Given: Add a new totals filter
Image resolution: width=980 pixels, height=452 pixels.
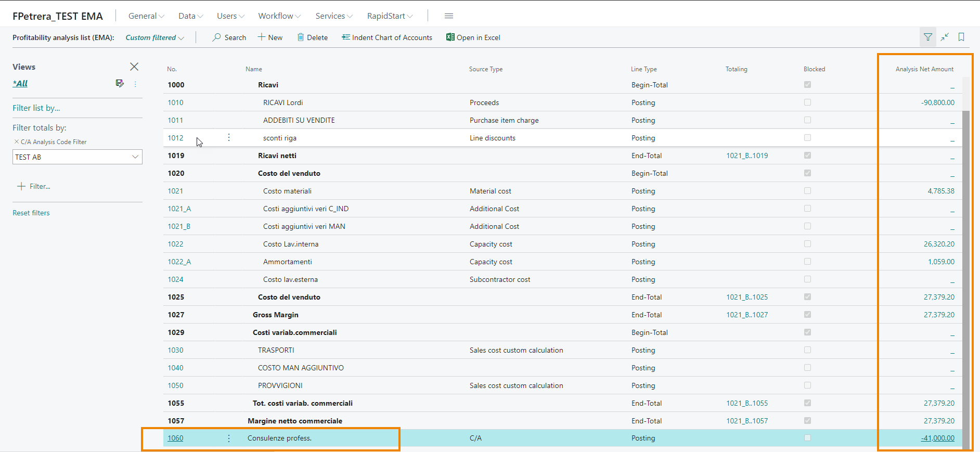Looking at the screenshot, I should tap(34, 186).
